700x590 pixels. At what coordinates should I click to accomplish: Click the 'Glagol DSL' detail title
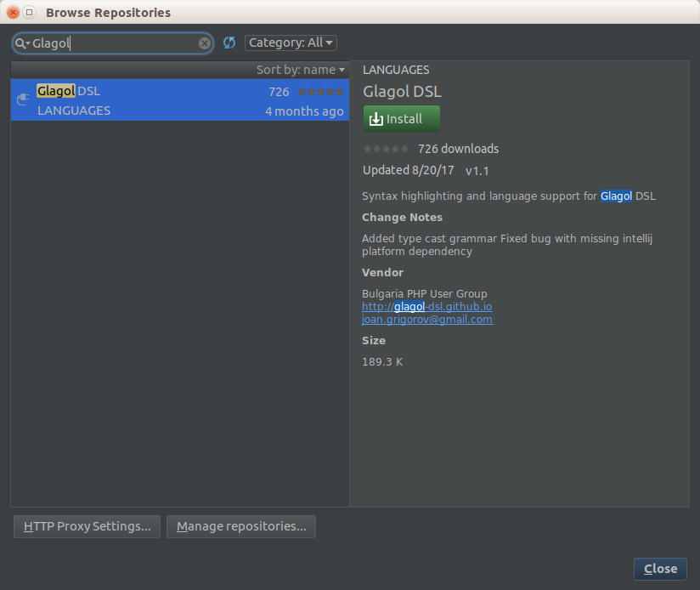(402, 92)
